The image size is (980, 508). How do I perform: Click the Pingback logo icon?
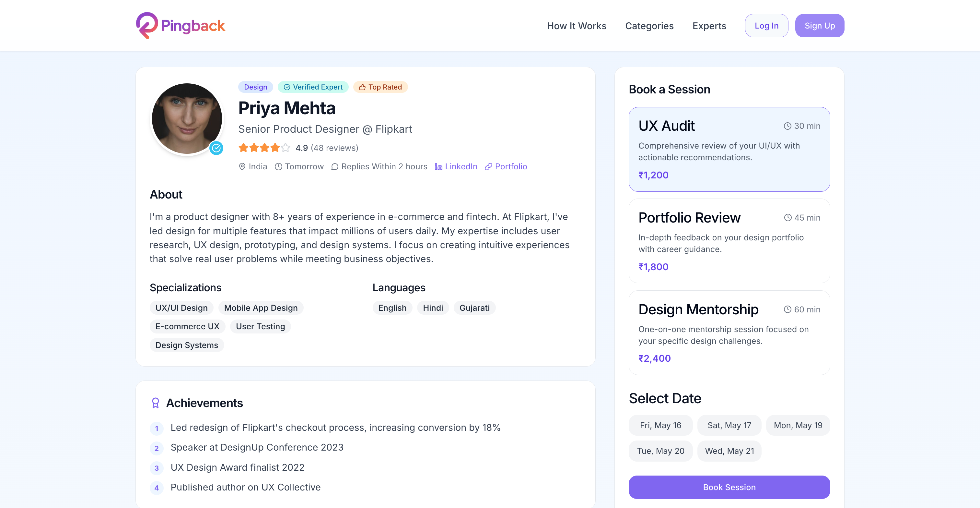pyautogui.click(x=147, y=26)
